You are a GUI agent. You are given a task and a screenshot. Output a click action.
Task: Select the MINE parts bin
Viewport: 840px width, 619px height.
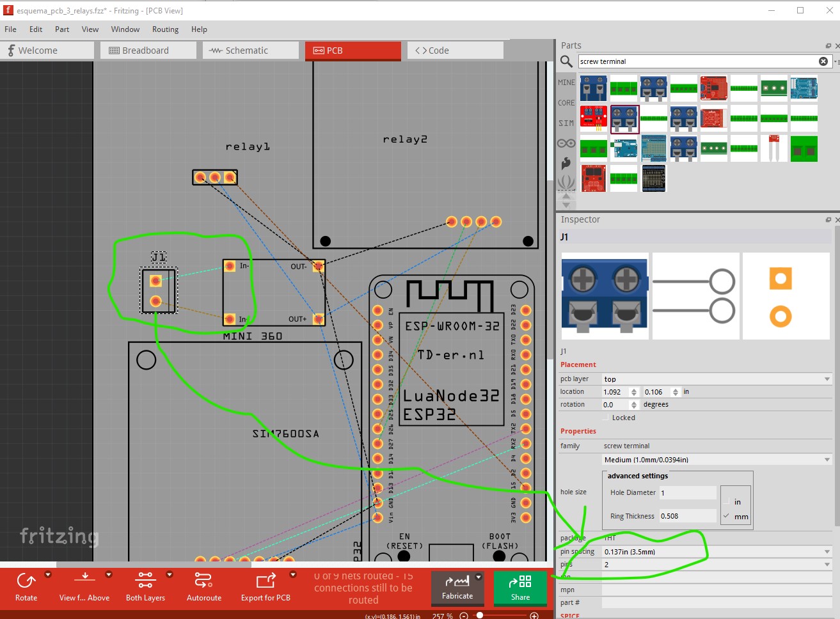click(566, 82)
